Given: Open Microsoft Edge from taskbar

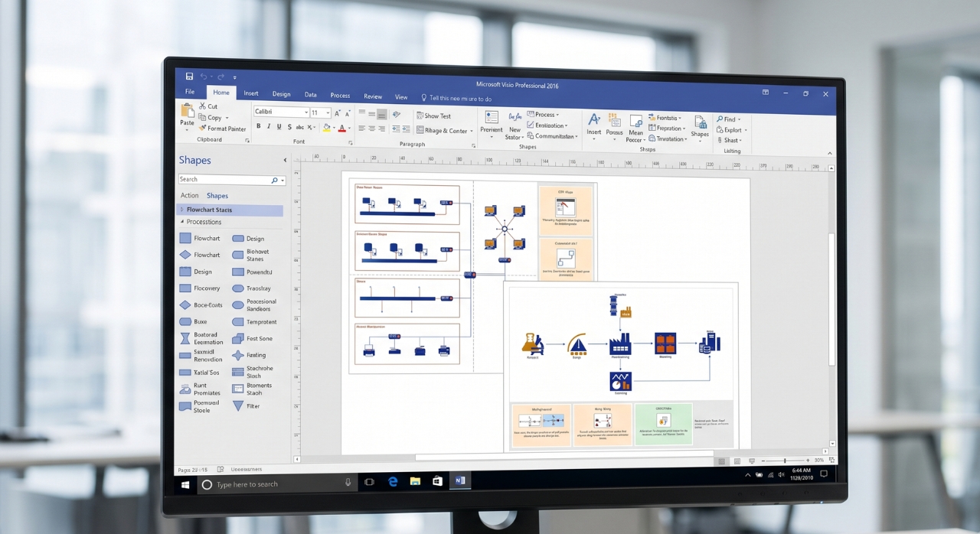Looking at the screenshot, I should point(393,482).
